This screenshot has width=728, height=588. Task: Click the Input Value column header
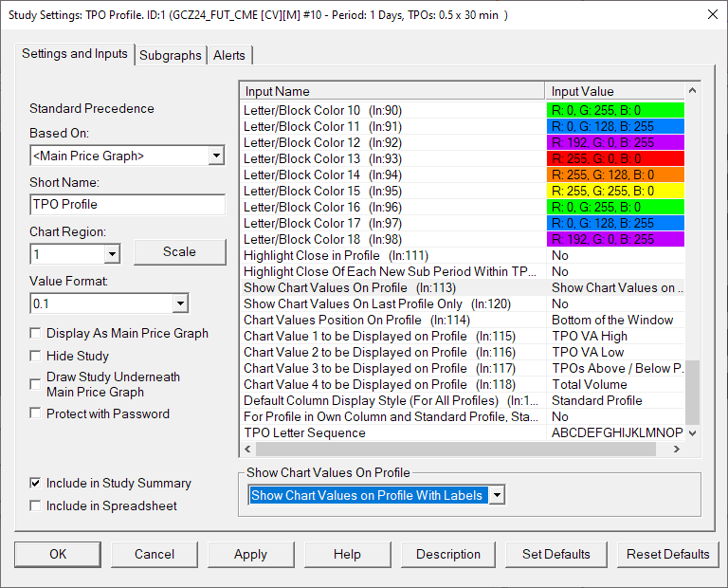[x=614, y=91]
